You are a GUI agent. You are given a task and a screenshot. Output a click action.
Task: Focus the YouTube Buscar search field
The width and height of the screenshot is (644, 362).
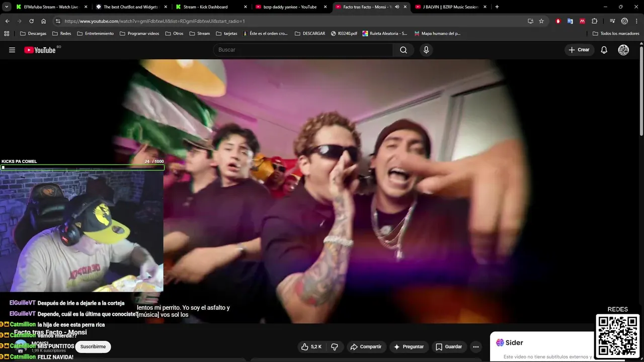point(303,50)
